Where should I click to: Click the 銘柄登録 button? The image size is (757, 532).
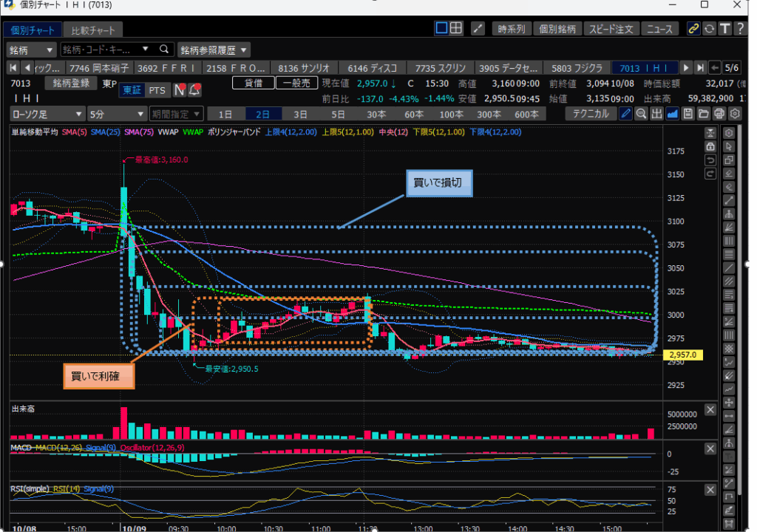coord(70,83)
